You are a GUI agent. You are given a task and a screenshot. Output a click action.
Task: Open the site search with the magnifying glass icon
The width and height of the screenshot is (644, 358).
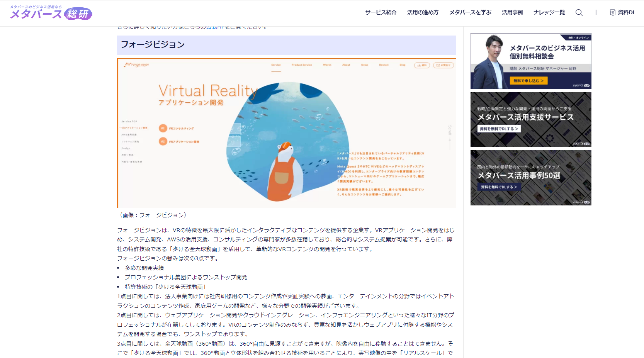(579, 12)
